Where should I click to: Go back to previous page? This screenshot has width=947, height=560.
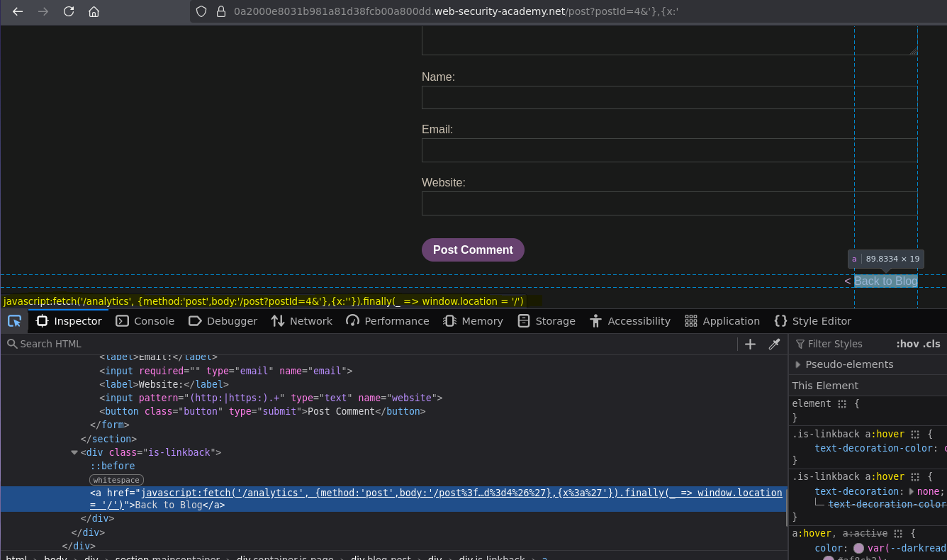click(18, 11)
